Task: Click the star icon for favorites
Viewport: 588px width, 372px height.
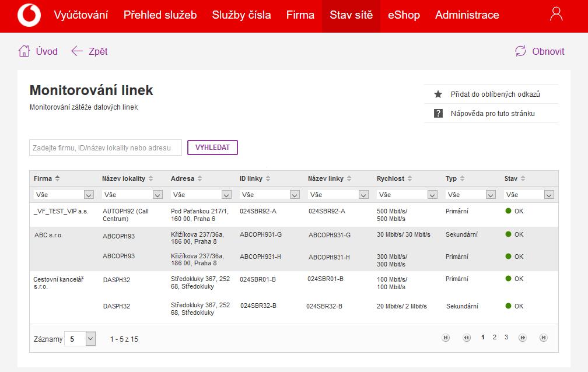Action: point(438,94)
